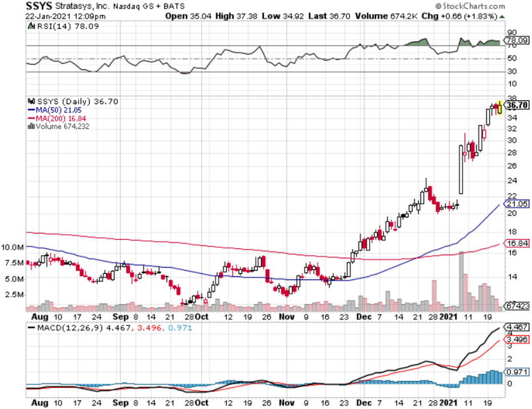This screenshot has height=409, width=532.
Task: Click the 22-Jan-2021 12:09pm timestamp
Action: (x=66, y=17)
